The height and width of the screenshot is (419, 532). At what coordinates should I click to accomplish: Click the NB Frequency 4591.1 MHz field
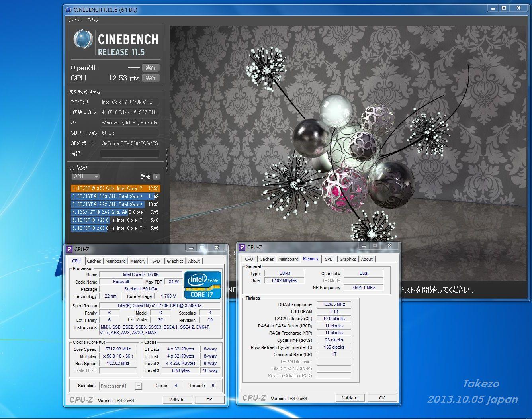click(364, 288)
